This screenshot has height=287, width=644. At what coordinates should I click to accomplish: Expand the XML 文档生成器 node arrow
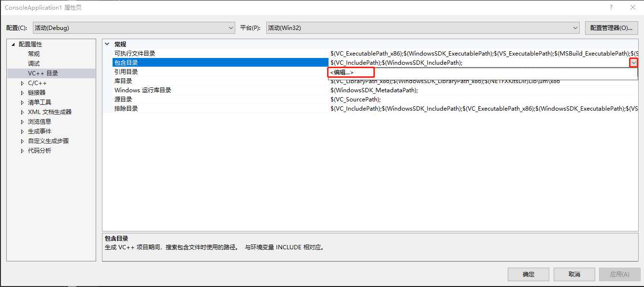(x=22, y=112)
